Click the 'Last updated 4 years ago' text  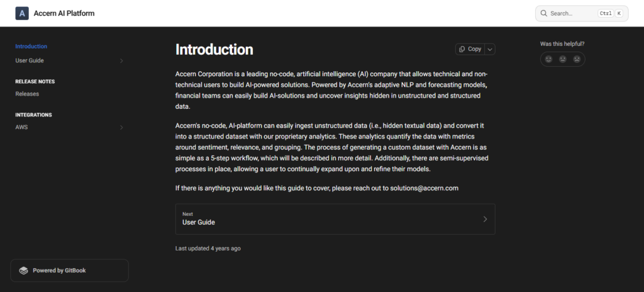pos(208,249)
